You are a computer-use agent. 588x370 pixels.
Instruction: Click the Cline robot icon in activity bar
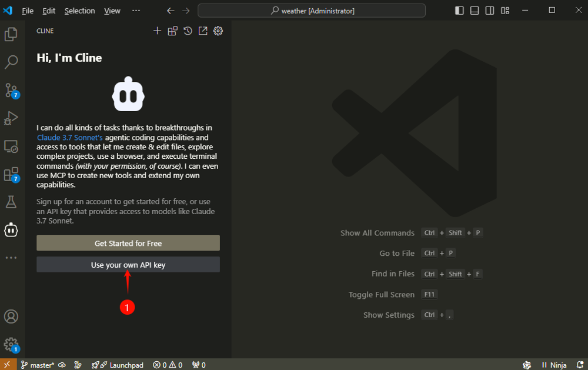11,230
